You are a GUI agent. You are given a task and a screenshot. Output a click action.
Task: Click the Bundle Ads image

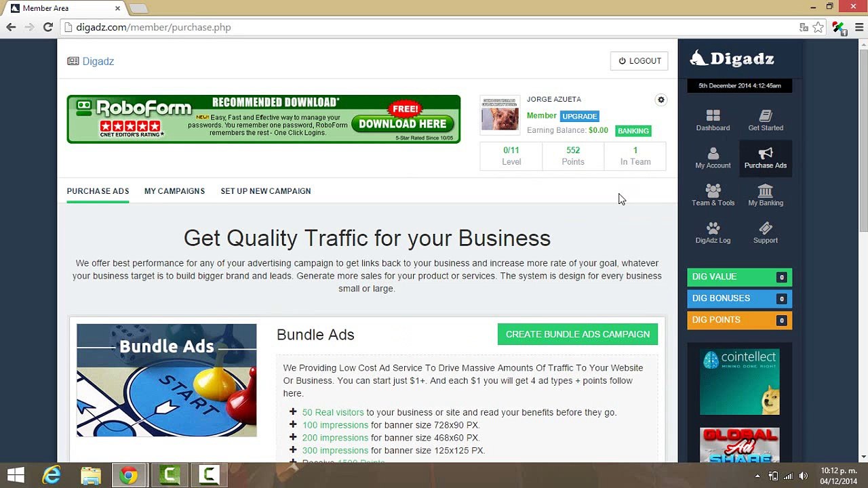[167, 380]
